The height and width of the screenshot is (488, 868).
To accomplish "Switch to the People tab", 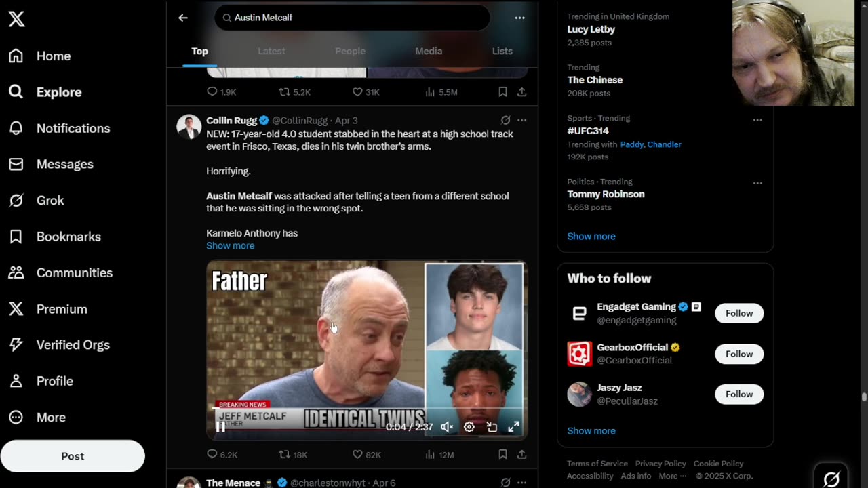I will tap(350, 51).
